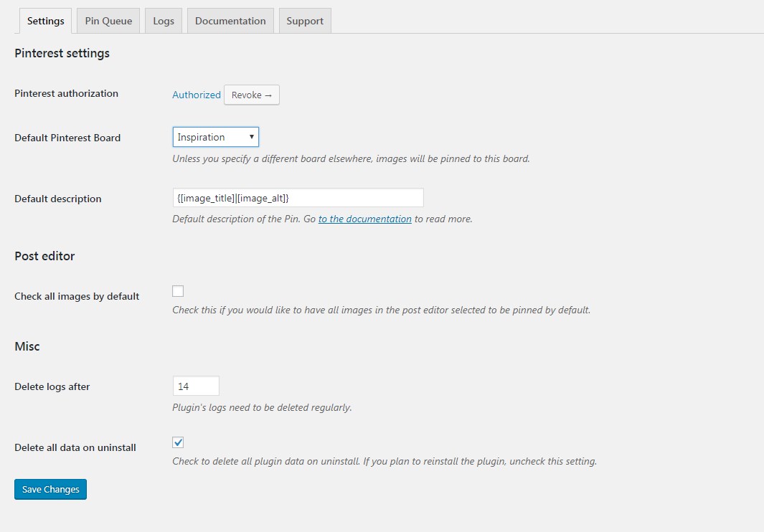764x532 pixels.
Task: Go to the Documentation tab
Action: pos(230,21)
